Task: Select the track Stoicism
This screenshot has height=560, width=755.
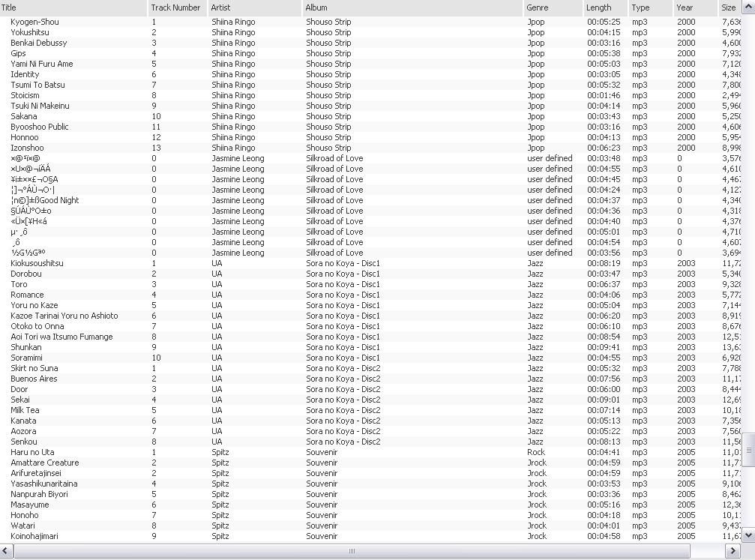Action: pyautogui.click(x=25, y=95)
